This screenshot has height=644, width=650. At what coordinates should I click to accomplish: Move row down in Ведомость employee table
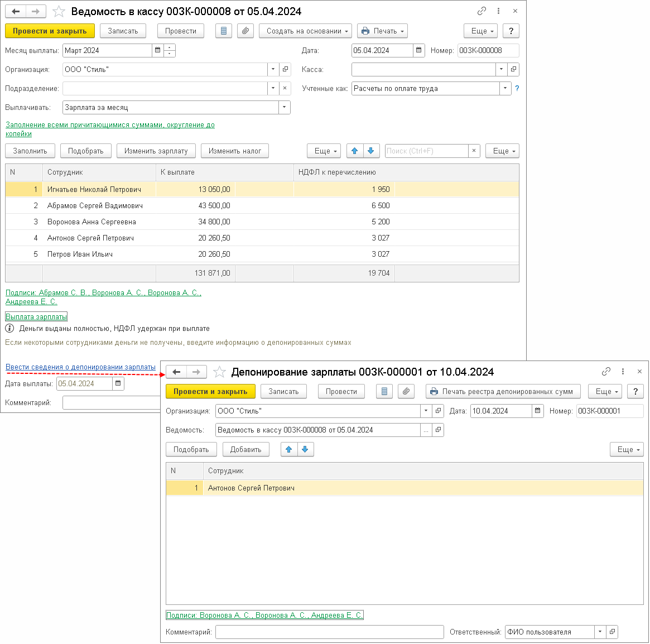[371, 151]
